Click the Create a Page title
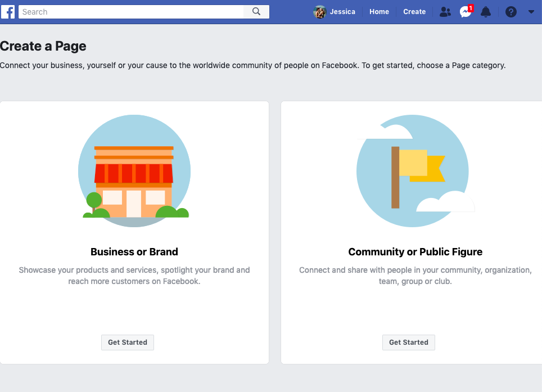 (43, 46)
